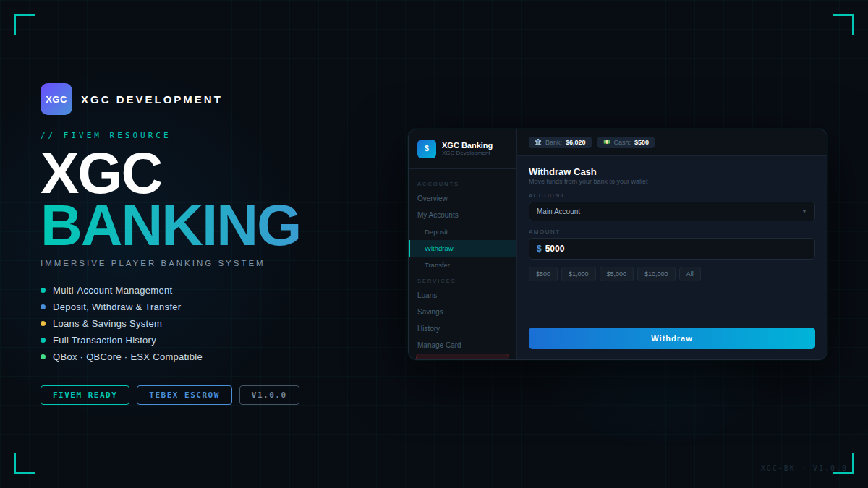868x488 pixels.
Task: Click the Cash balance $500 badge
Action: tap(626, 142)
